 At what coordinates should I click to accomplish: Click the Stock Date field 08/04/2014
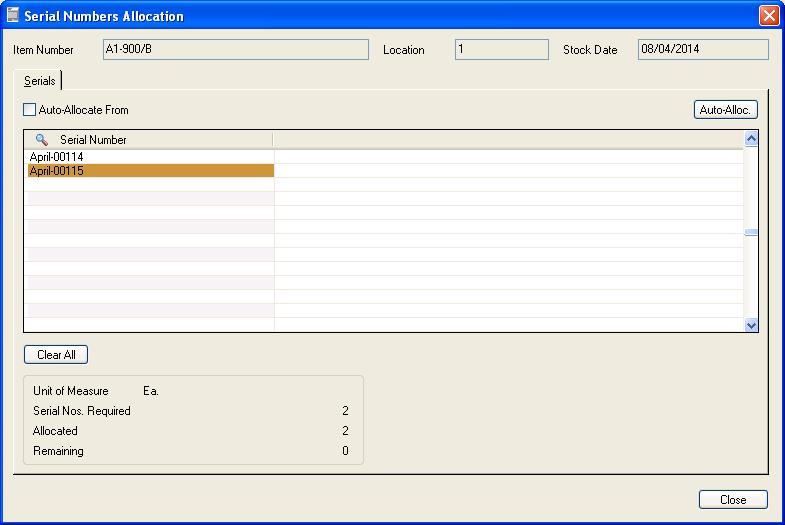click(x=703, y=50)
